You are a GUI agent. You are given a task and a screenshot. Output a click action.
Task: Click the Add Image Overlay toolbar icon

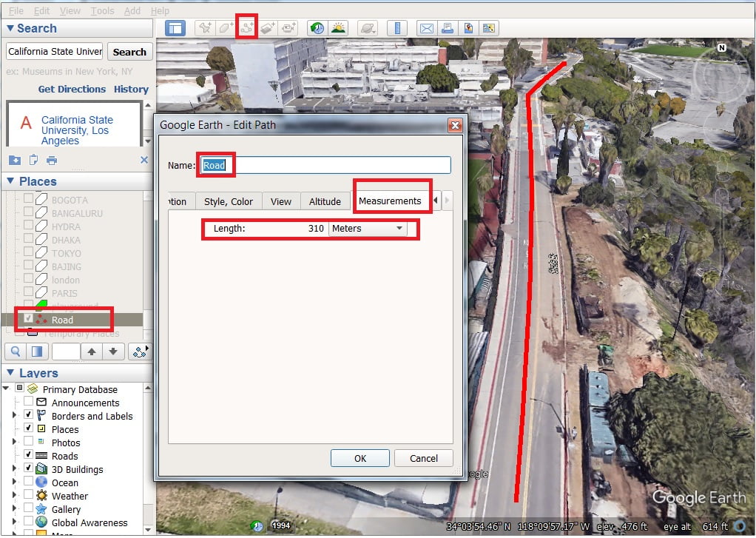click(x=268, y=28)
